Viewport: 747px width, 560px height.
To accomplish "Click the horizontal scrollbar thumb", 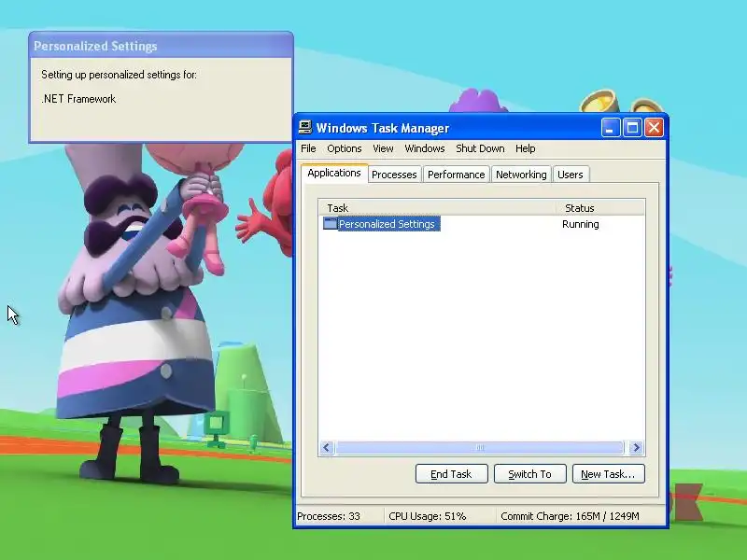I will (x=480, y=448).
